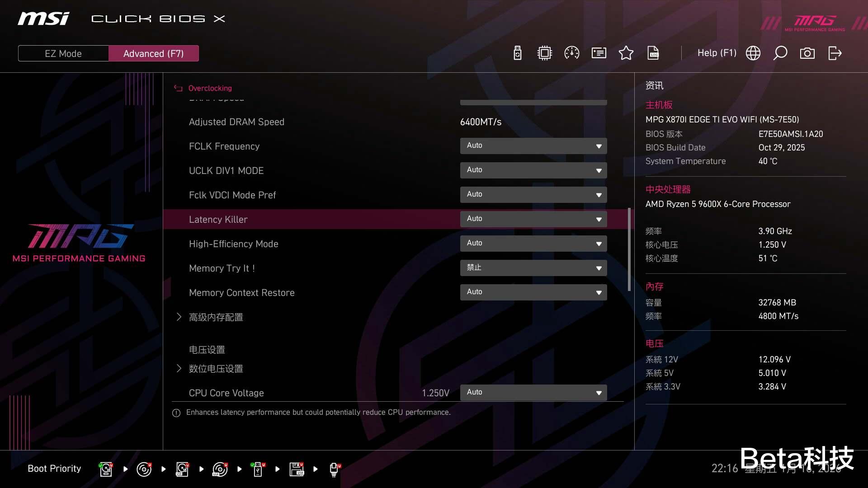Click the M-Flash USB update icon
The width and height of the screenshot is (868, 488).
518,53
